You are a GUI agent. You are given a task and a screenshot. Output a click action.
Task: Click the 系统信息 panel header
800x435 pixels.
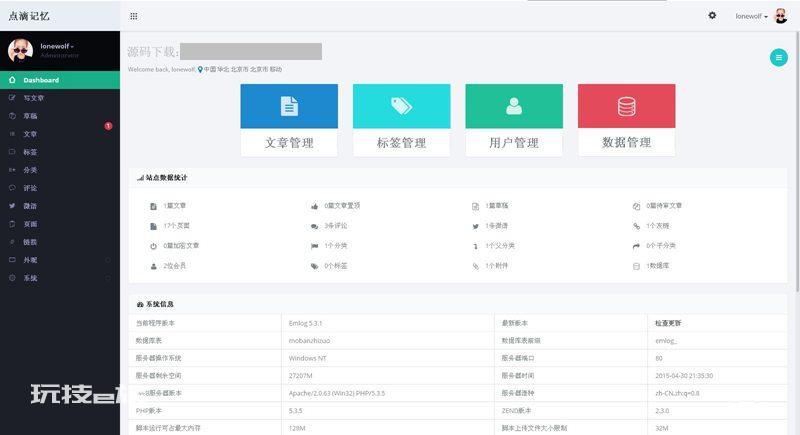pyautogui.click(x=458, y=304)
